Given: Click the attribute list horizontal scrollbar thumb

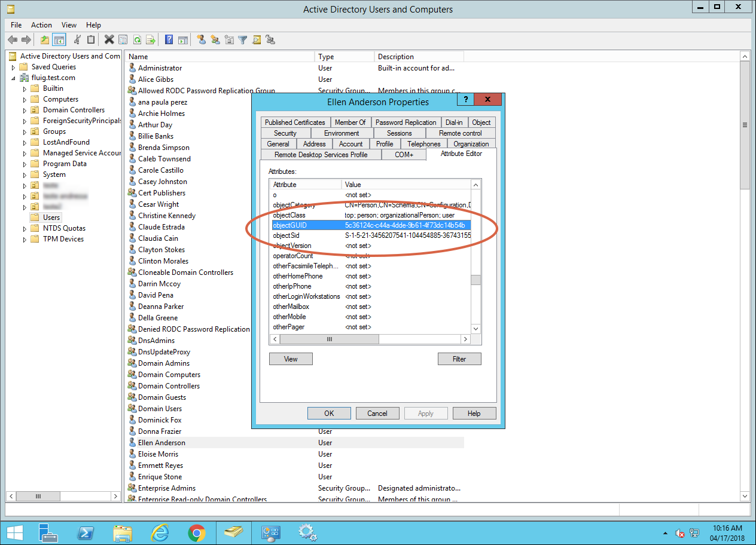Looking at the screenshot, I should (329, 339).
